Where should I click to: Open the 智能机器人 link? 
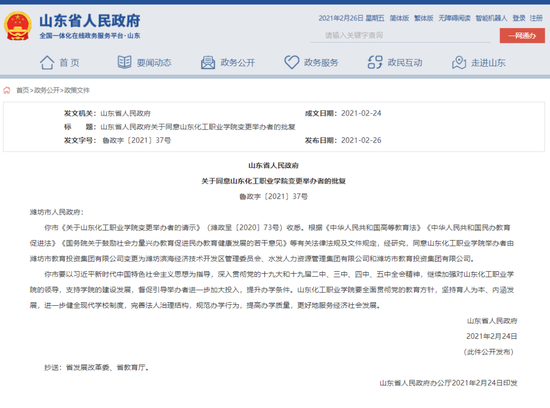(x=491, y=18)
